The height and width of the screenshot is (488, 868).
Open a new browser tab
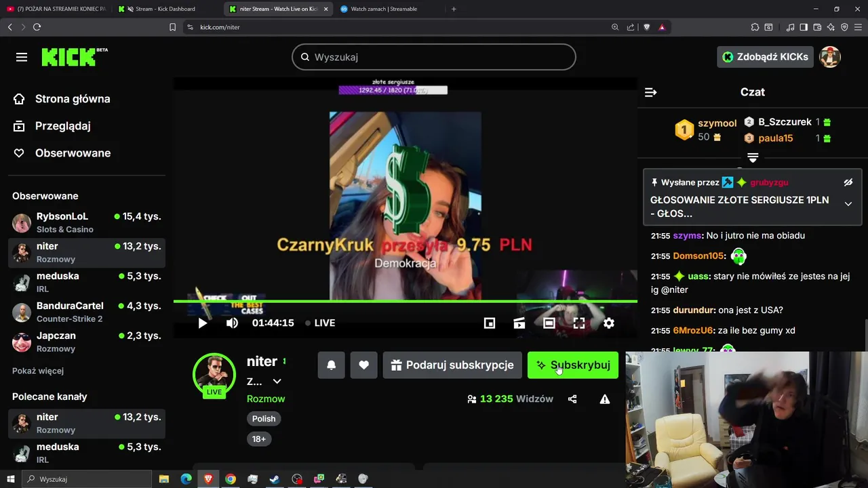[454, 9]
